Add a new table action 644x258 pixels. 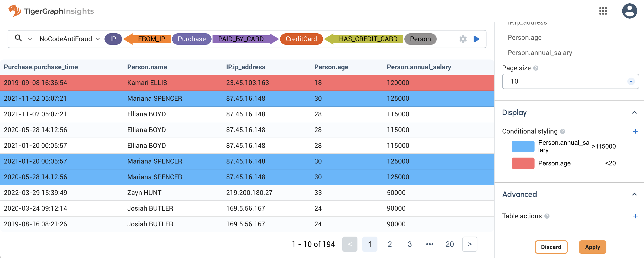pyautogui.click(x=636, y=216)
